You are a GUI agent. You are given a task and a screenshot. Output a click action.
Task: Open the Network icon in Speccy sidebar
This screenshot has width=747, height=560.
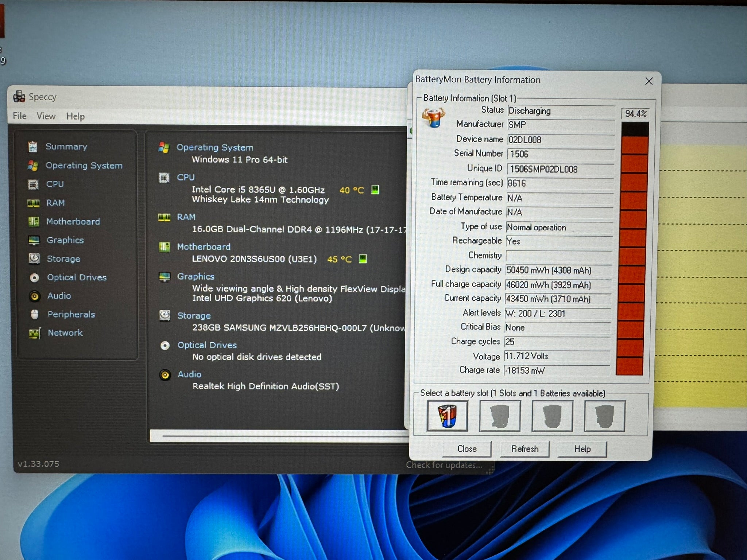pyautogui.click(x=35, y=333)
